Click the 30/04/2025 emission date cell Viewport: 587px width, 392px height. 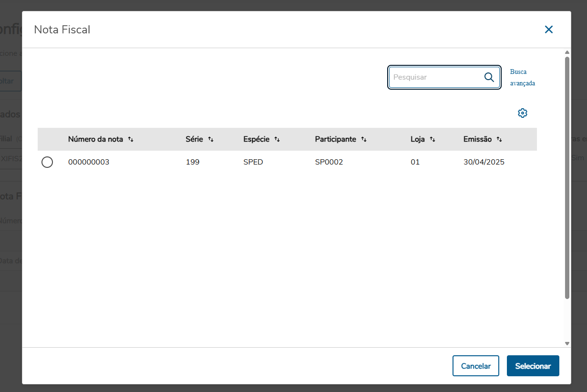coord(484,162)
